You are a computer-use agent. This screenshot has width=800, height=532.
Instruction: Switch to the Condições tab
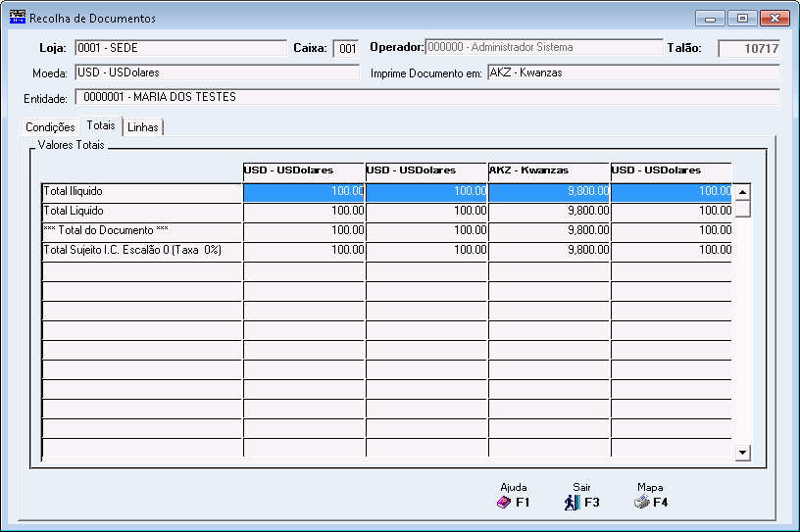(50, 127)
